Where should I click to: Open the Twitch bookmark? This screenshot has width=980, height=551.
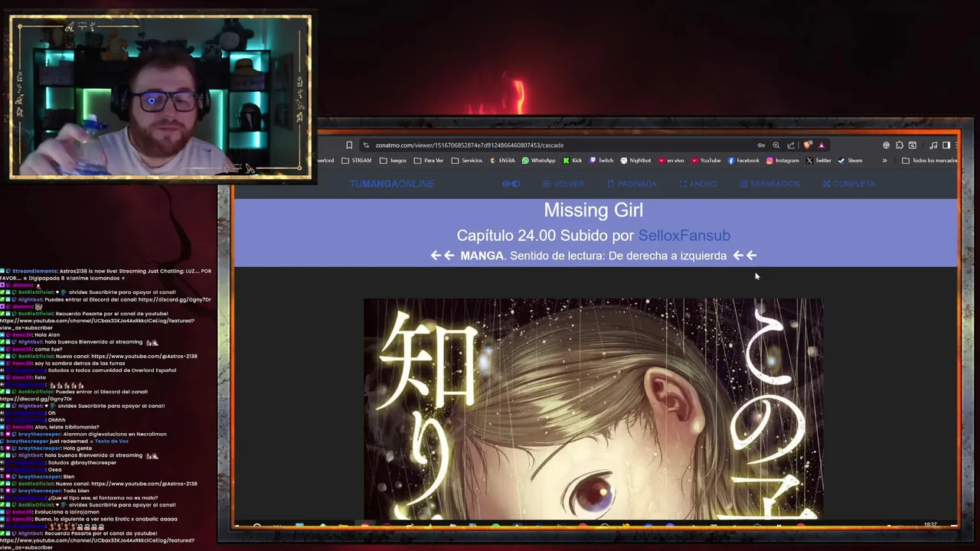point(602,161)
